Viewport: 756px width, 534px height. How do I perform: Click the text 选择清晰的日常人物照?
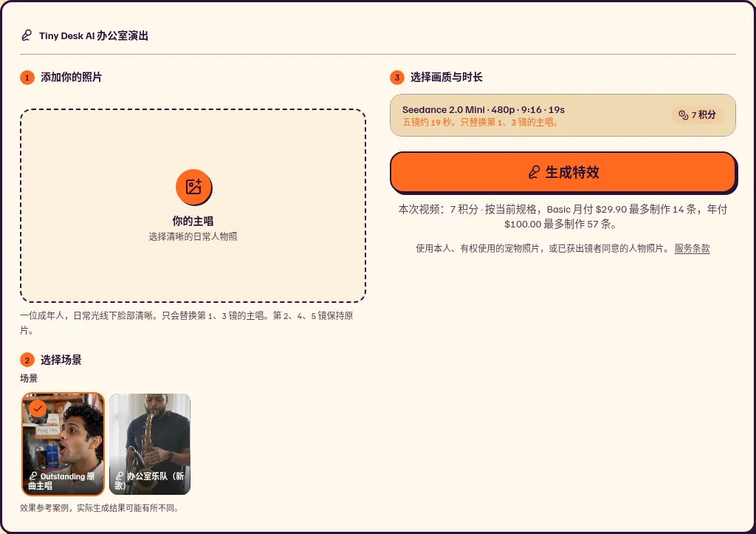point(193,236)
